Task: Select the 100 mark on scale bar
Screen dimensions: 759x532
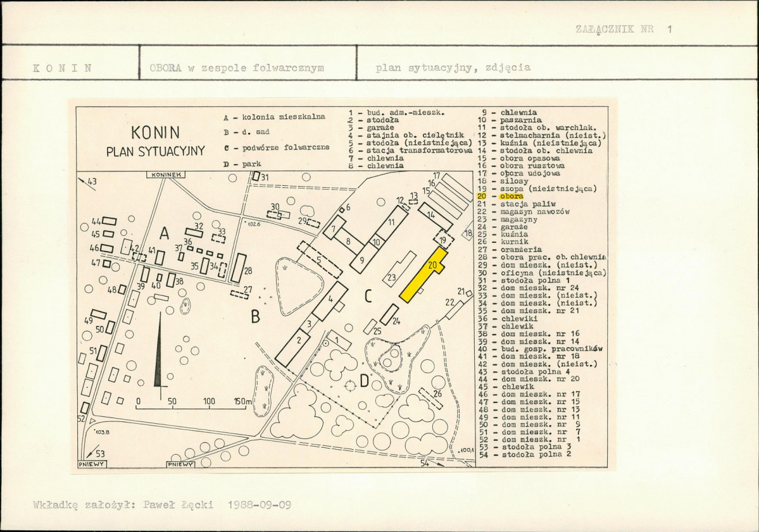Action: 209,402
